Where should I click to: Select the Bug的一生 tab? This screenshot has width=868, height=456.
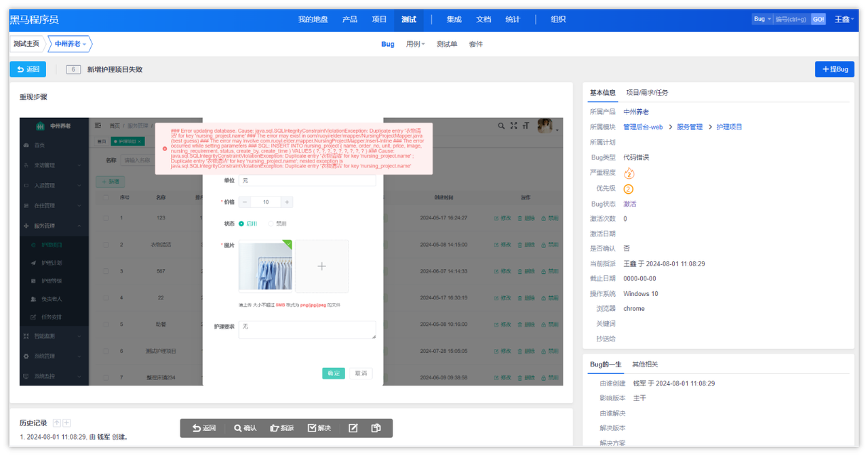tap(606, 365)
